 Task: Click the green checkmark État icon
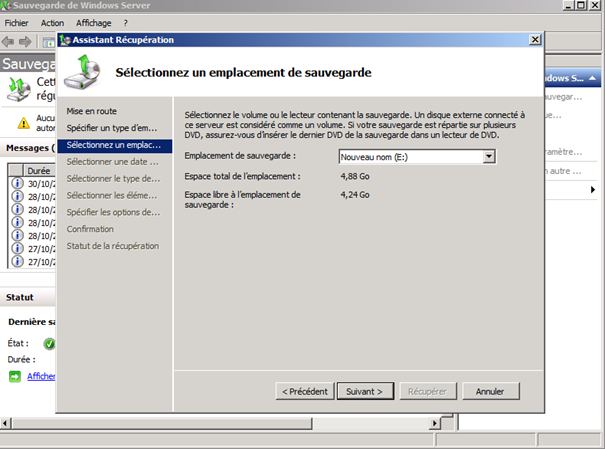[x=49, y=343]
